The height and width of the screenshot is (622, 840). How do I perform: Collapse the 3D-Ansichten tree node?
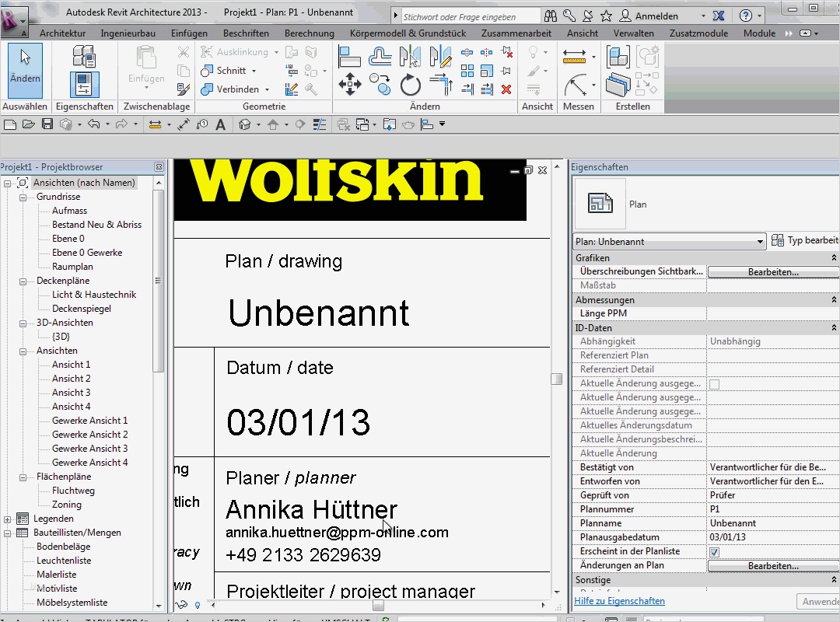tap(23, 323)
